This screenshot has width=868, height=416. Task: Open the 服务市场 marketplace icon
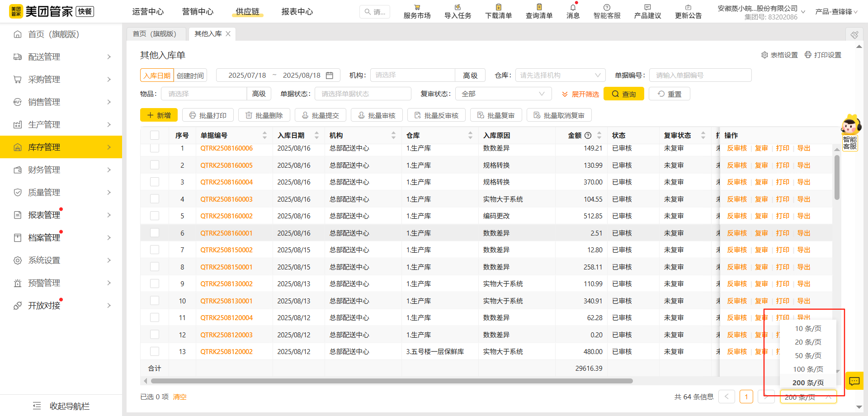click(x=416, y=11)
